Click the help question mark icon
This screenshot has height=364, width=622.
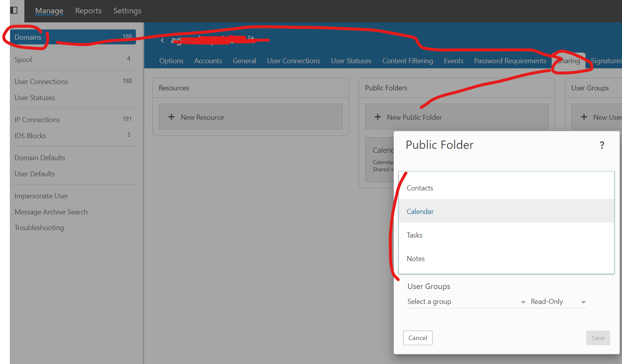602,145
